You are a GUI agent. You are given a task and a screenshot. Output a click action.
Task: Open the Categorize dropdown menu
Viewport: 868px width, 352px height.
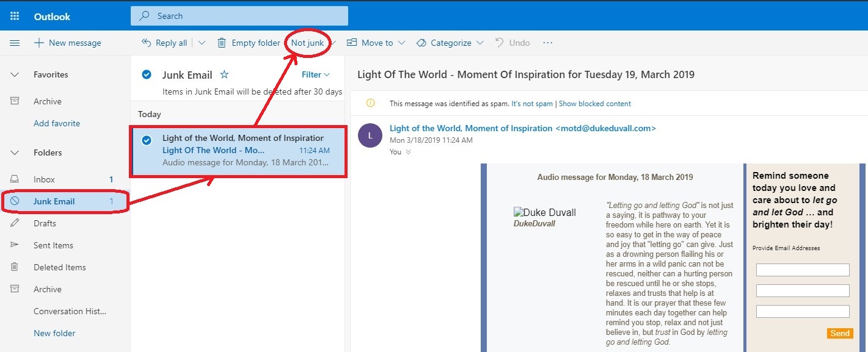coord(450,43)
